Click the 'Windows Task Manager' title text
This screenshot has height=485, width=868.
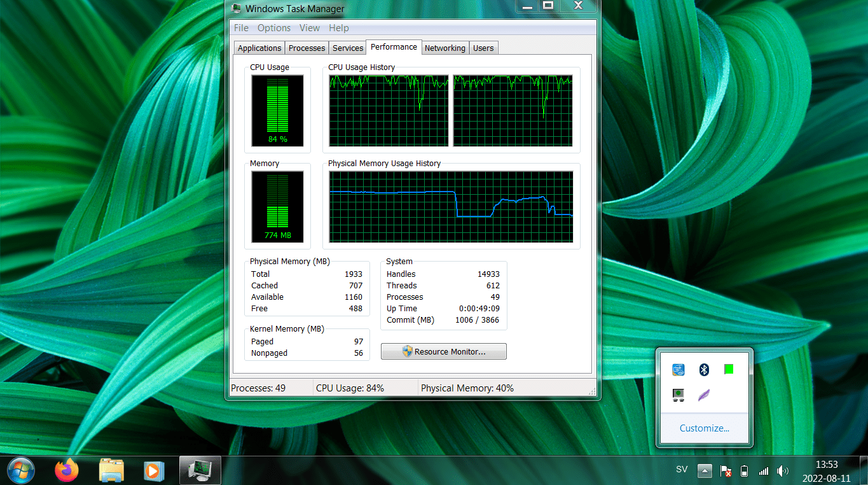295,9
